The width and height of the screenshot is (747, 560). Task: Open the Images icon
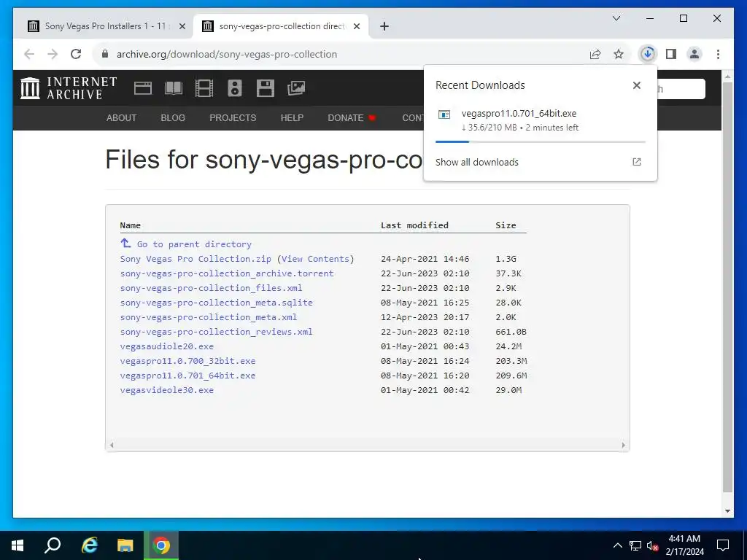point(296,88)
